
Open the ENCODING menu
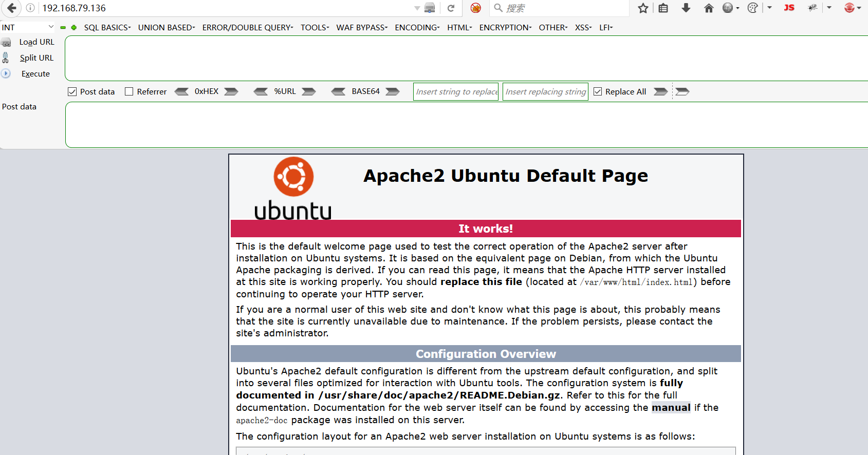[x=417, y=27]
